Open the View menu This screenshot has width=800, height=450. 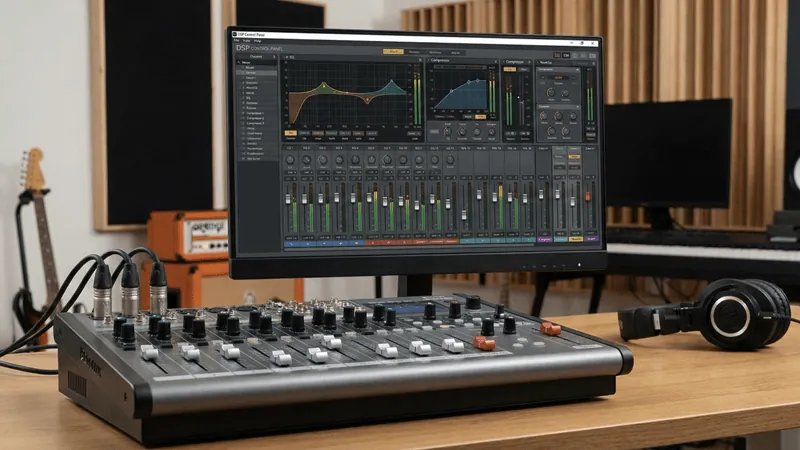pyautogui.click(x=246, y=41)
